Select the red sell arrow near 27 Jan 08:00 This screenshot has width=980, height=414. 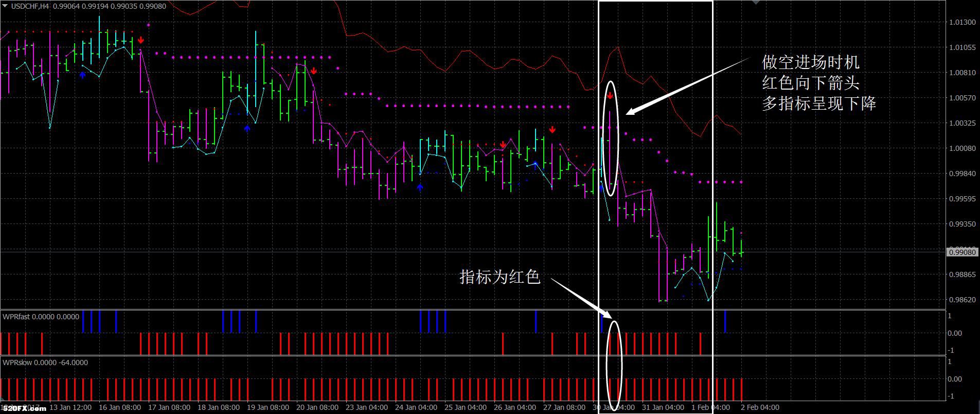(x=552, y=129)
